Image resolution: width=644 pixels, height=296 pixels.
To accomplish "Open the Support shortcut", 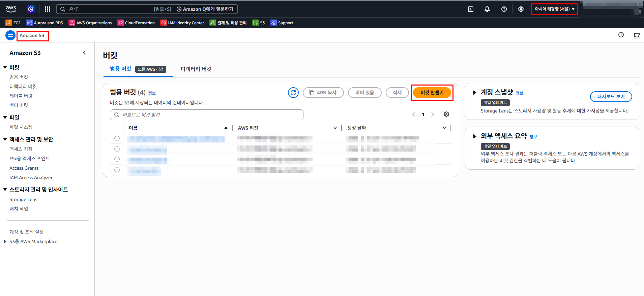I will click(282, 23).
